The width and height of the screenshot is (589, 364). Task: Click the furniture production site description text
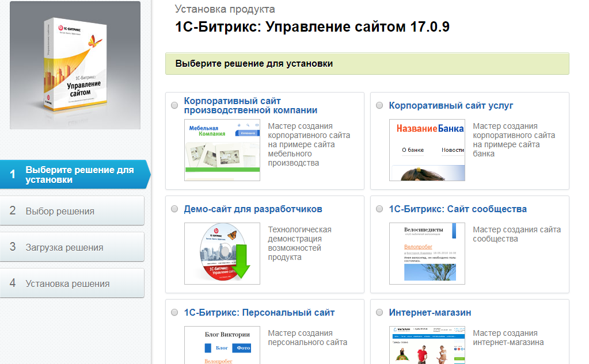coord(309,144)
